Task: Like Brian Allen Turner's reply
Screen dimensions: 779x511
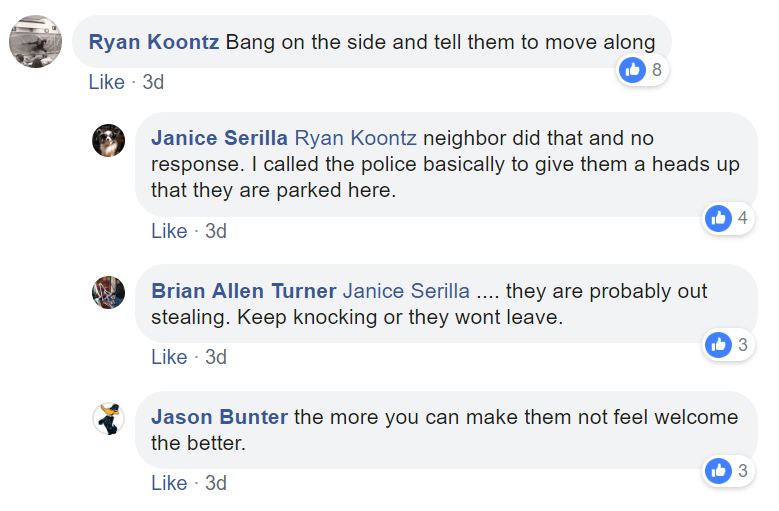Action: click(x=169, y=357)
